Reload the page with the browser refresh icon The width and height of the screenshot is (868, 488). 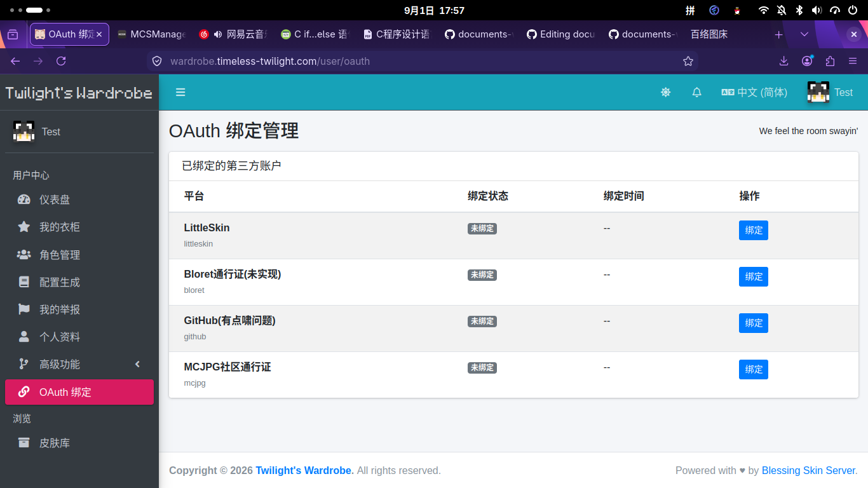(61, 61)
